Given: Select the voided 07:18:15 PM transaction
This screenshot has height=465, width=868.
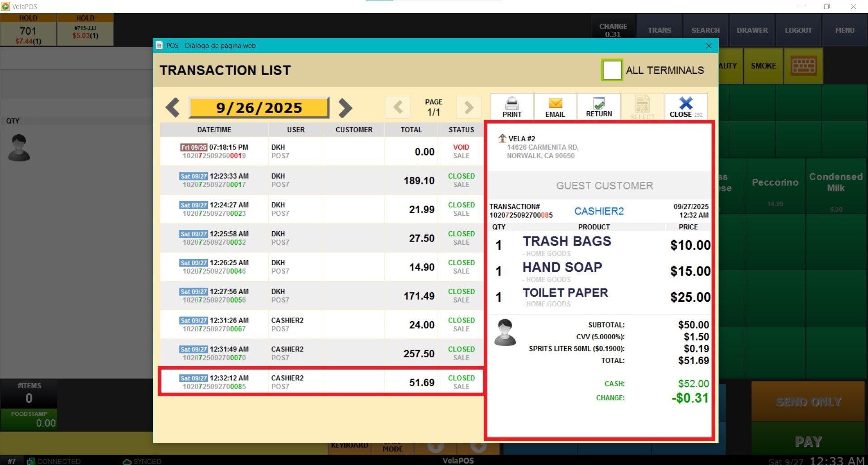Looking at the screenshot, I should (321, 152).
